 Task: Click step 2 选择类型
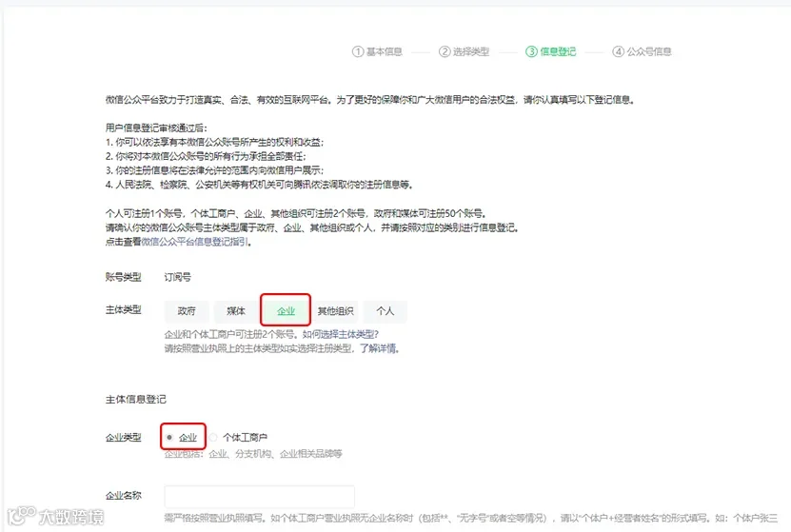click(x=465, y=51)
